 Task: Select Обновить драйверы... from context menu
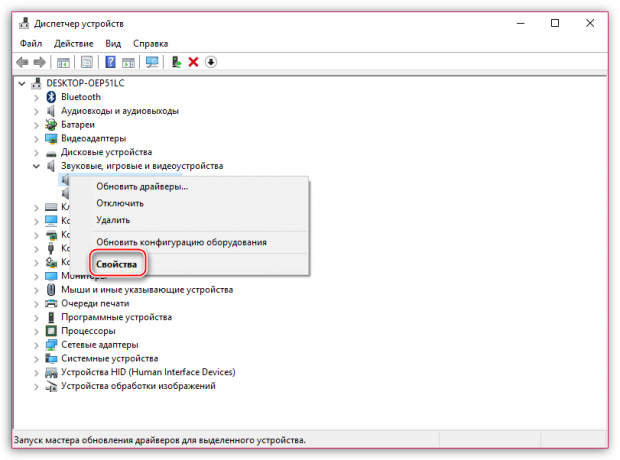point(141,186)
